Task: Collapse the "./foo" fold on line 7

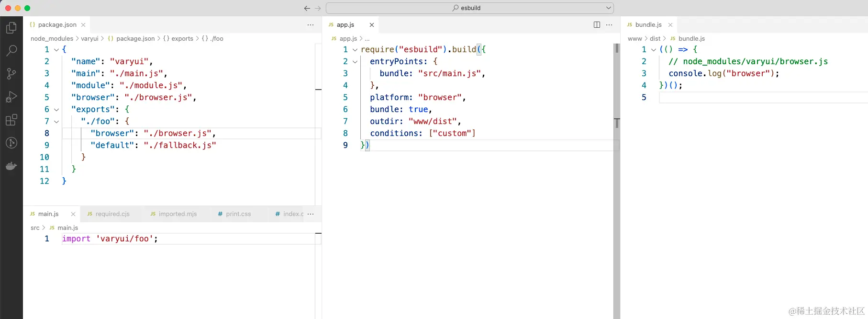Action: (x=56, y=122)
